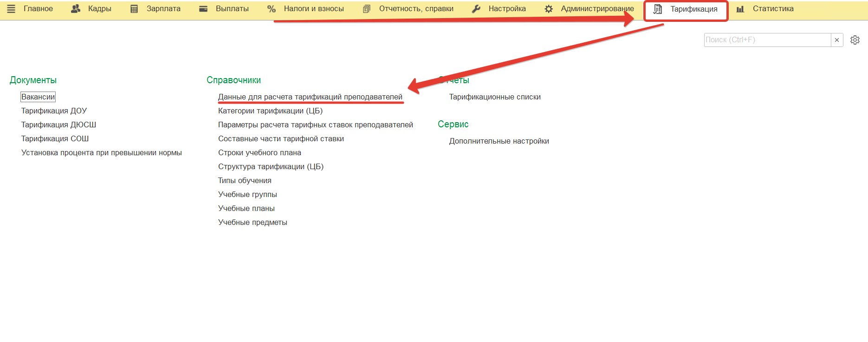Click the people icon for Кадры
The image size is (868, 342).
(76, 9)
